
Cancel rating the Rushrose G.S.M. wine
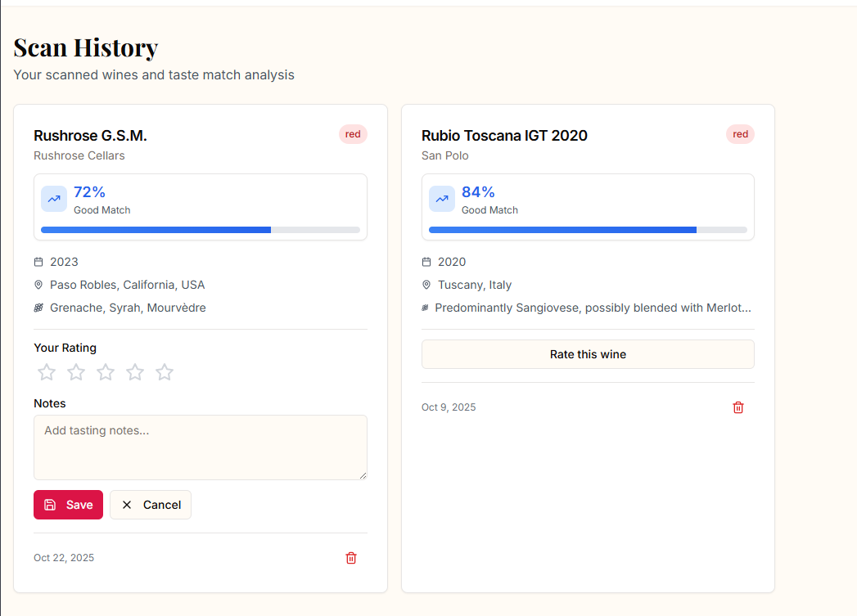151,505
